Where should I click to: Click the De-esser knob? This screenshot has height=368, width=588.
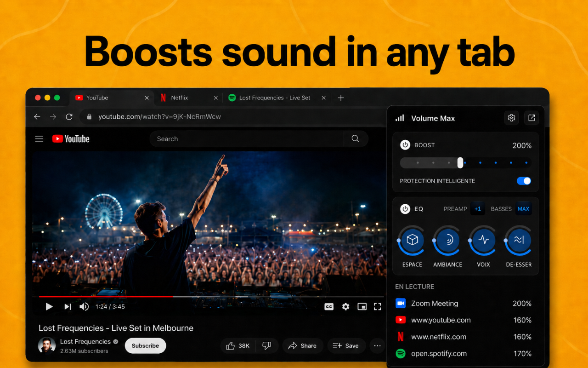(x=519, y=240)
